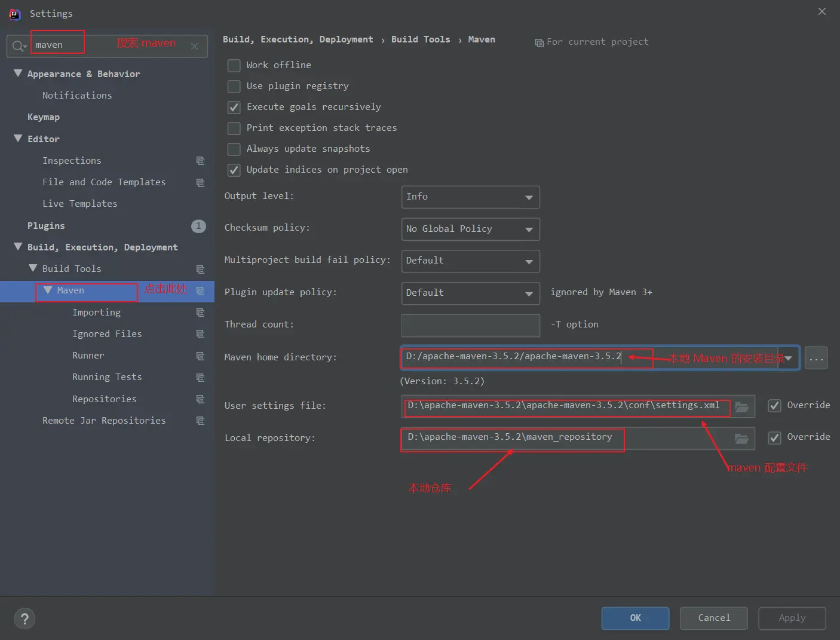This screenshot has width=840, height=640.
Task: Click the Cancel button
Action: pyautogui.click(x=714, y=618)
